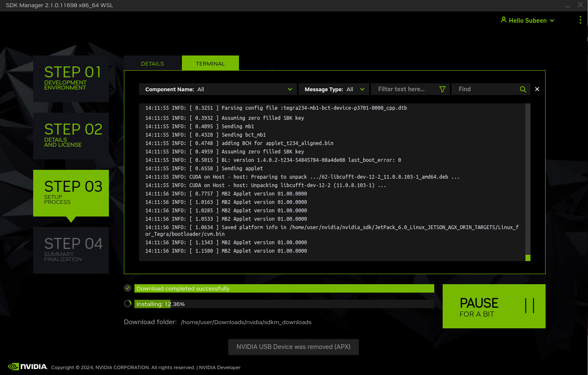Click log line with '[ 0.4095 ] Sending mb1'
This screenshot has height=375, width=588.
[200, 127]
